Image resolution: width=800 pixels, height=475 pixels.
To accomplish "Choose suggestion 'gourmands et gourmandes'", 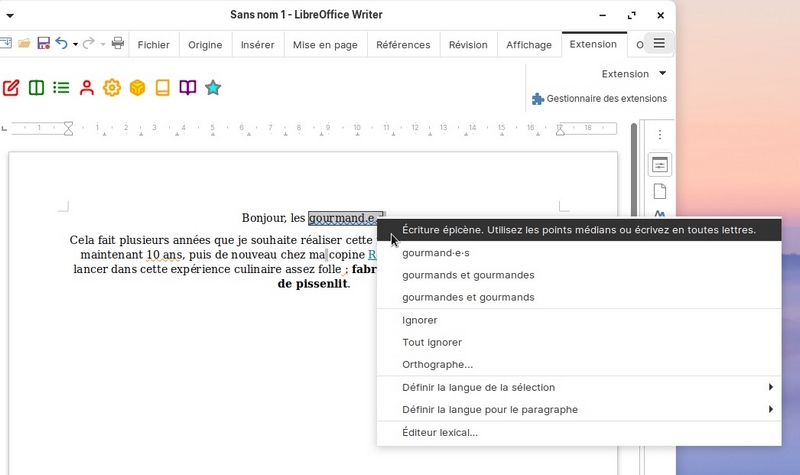I will click(x=468, y=275).
